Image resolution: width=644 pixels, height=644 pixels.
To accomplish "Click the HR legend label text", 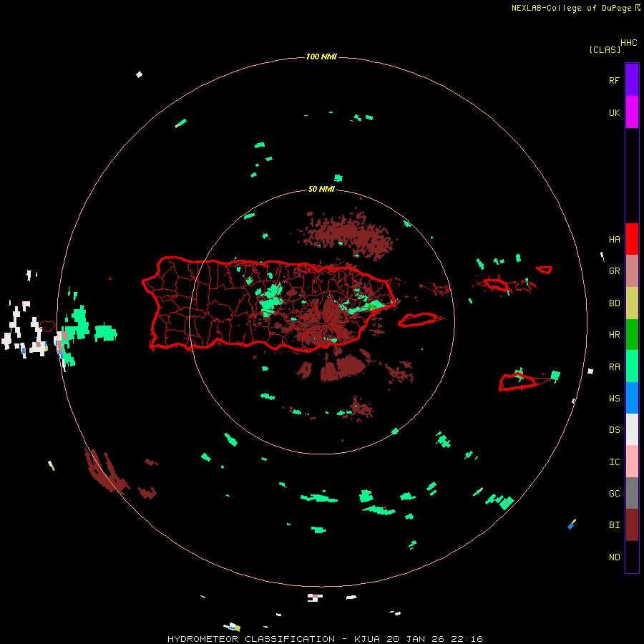I will point(614,335).
